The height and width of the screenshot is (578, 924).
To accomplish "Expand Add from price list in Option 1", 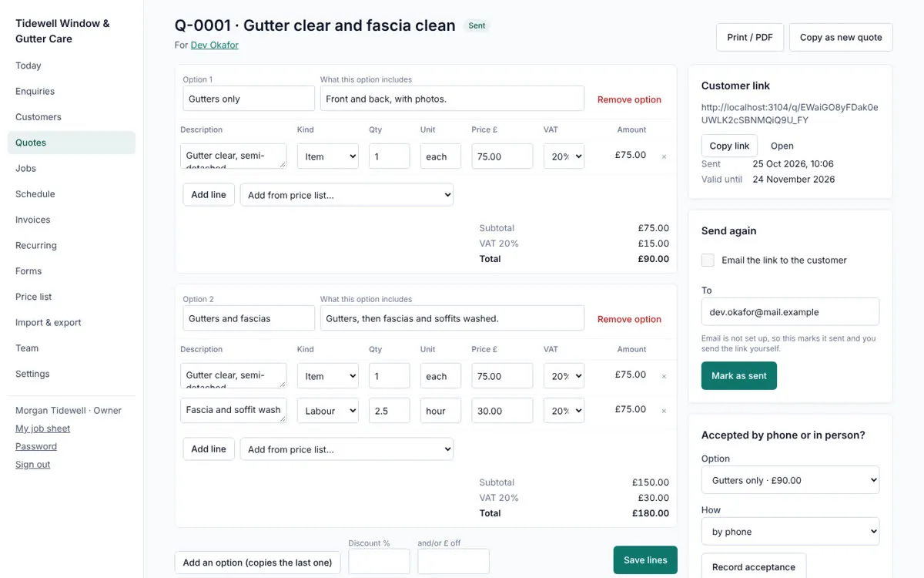I will [346, 195].
